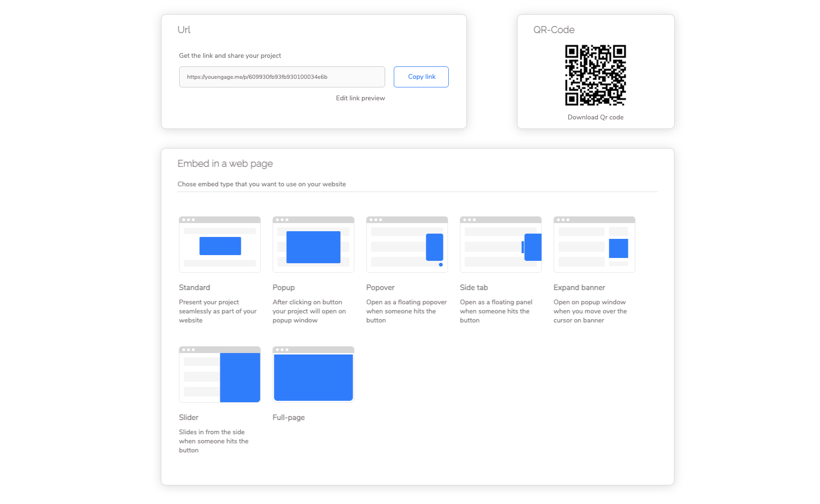Screen dimensions: 820x504
Task: Click the Popup label text
Action: click(x=284, y=288)
